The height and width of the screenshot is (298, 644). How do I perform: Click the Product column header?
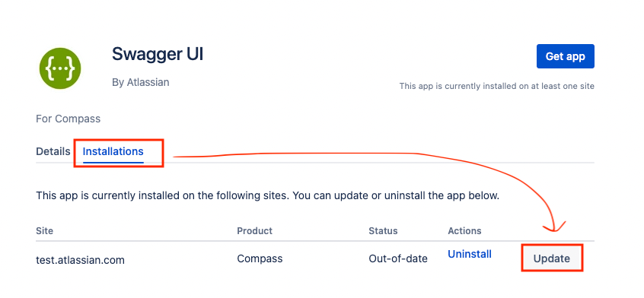click(255, 231)
